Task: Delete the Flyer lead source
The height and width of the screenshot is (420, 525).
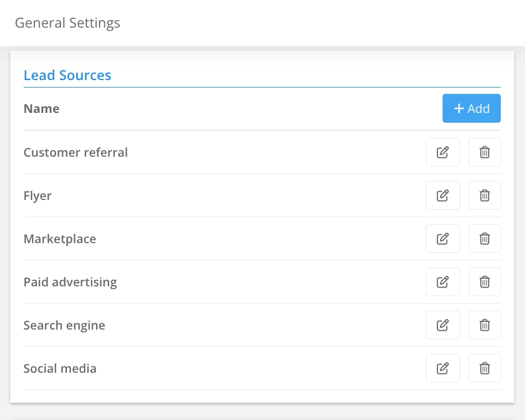Action: click(x=485, y=195)
